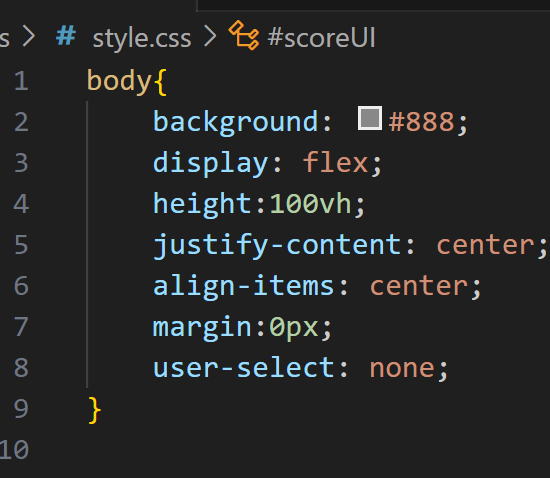The height and width of the screenshot is (478, 550).
Task: Click the align-items center value
Action: pyautogui.click(x=419, y=286)
